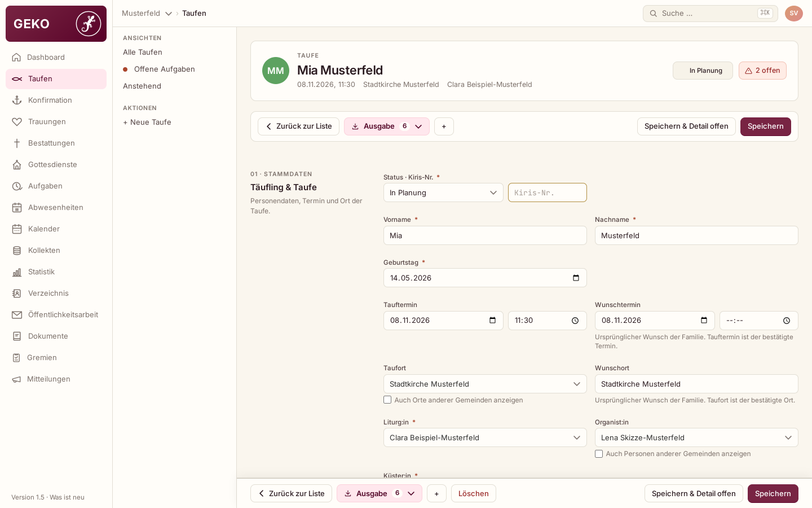Viewport: 812px width, 508px height.
Task: Select Alle Taufen view
Action: [143, 52]
